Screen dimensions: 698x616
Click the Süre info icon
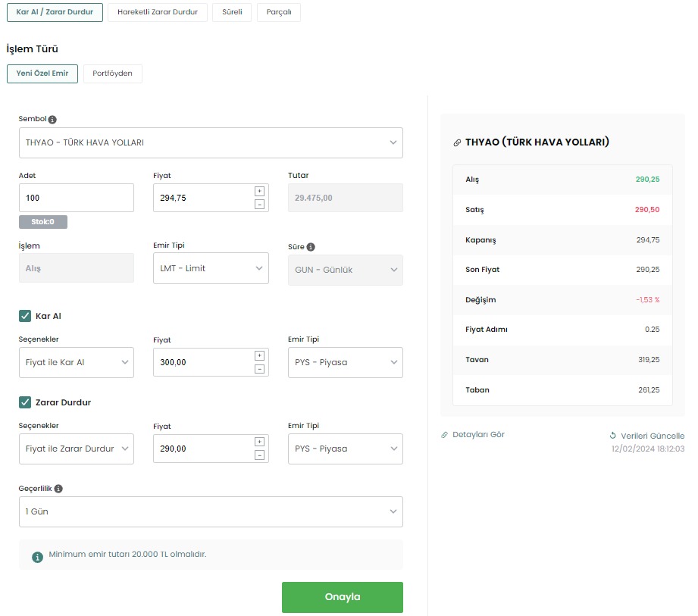pyautogui.click(x=311, y=247)
